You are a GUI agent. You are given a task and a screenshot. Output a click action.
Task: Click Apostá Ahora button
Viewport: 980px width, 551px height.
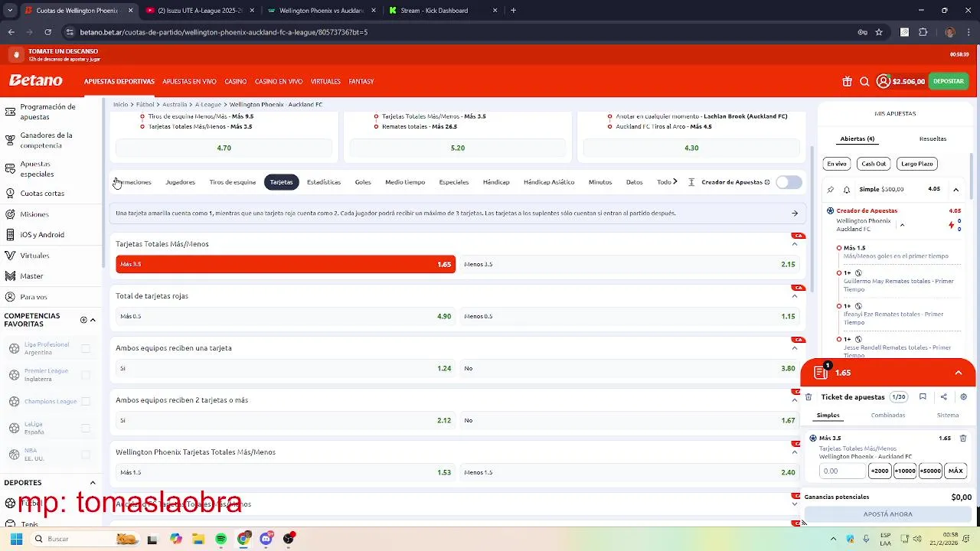coord(888,514)
